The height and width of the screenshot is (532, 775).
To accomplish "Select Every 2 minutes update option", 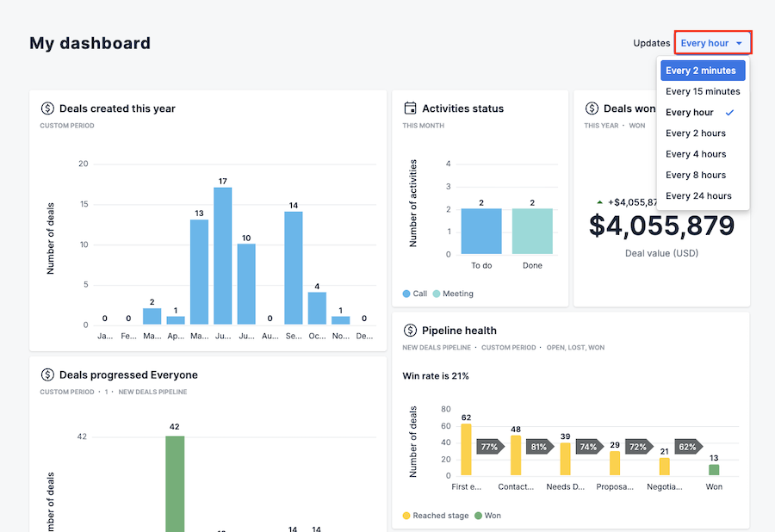I will (x=702, y=71).
